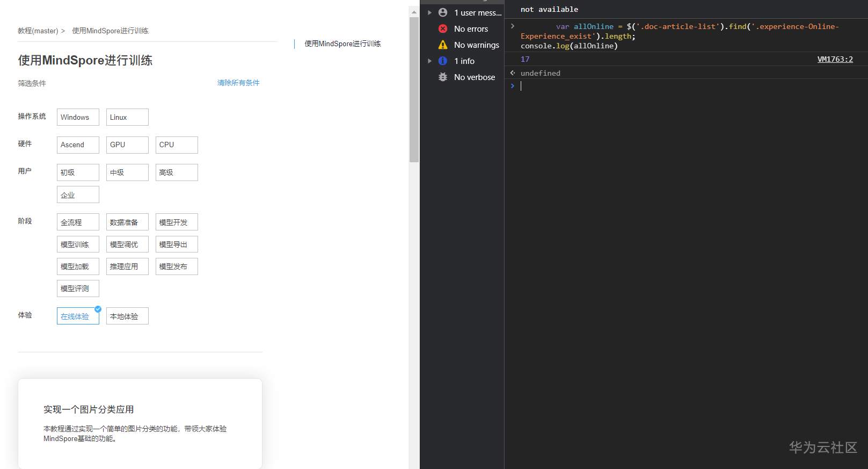
Task: Select the 模型调优 stage filter
Action: [x=127, y=244]
